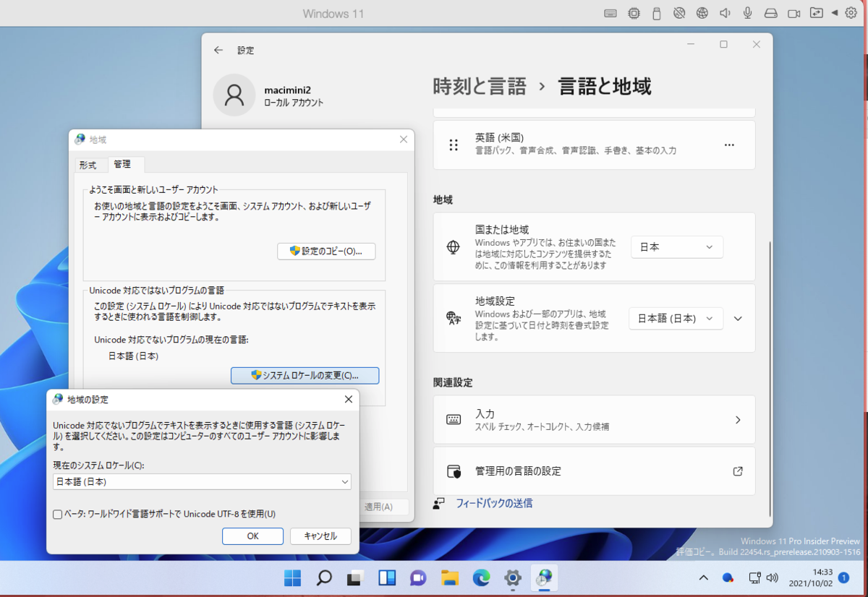The height and width of the screenshot is (597, 868).
Task: Show hidden tray icons chevron
Action: 703,577
